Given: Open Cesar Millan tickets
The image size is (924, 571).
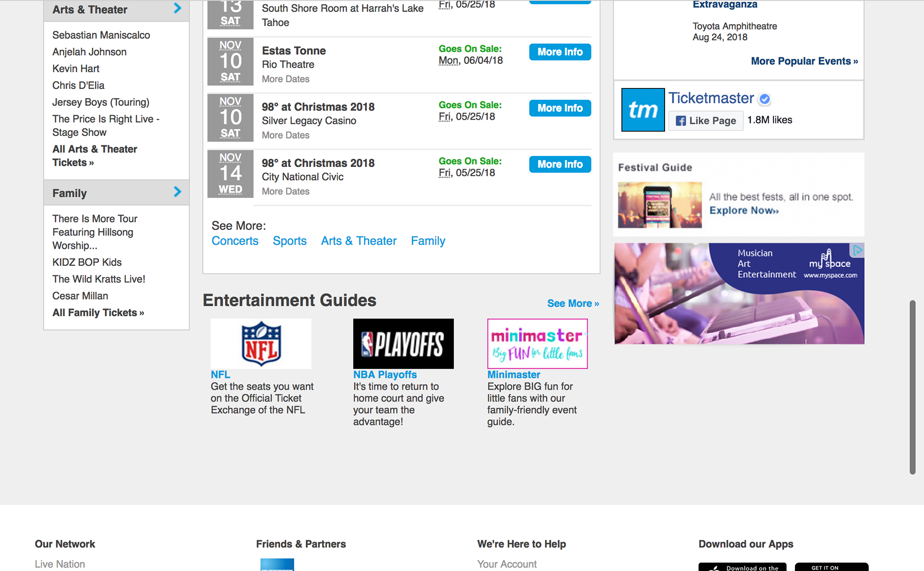Looking at the screenshot, I should pos(80,296).
